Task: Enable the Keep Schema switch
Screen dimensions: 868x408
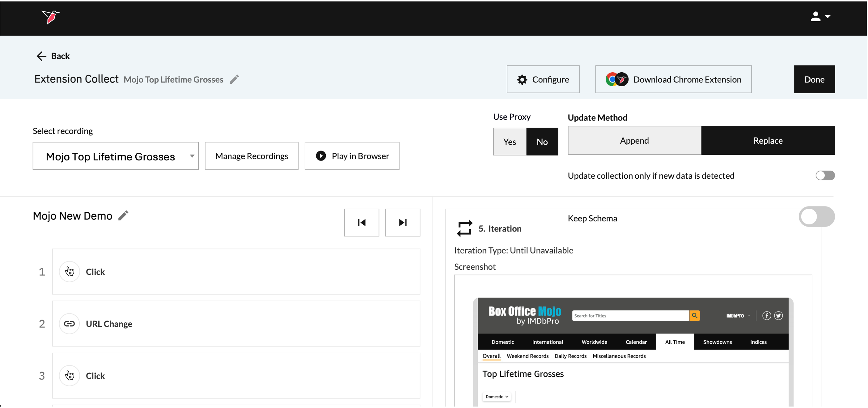Action: (x=816, y=217)
